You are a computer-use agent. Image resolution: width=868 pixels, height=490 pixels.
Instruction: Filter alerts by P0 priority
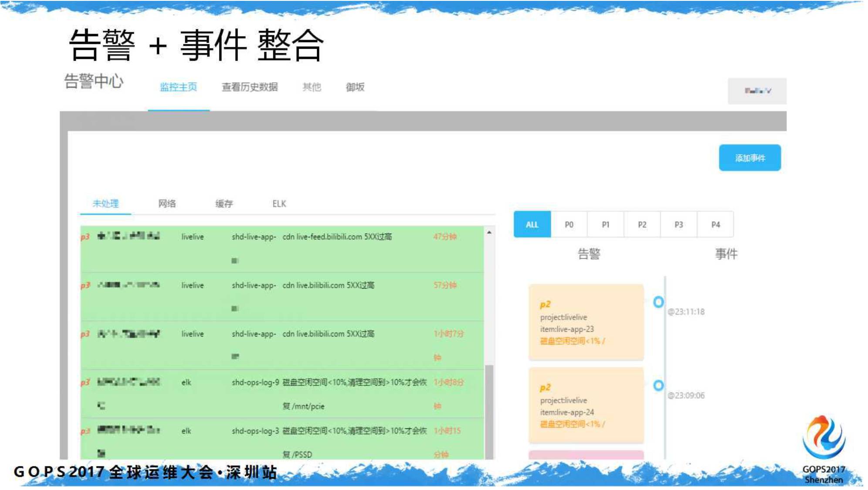pos(569,225)
